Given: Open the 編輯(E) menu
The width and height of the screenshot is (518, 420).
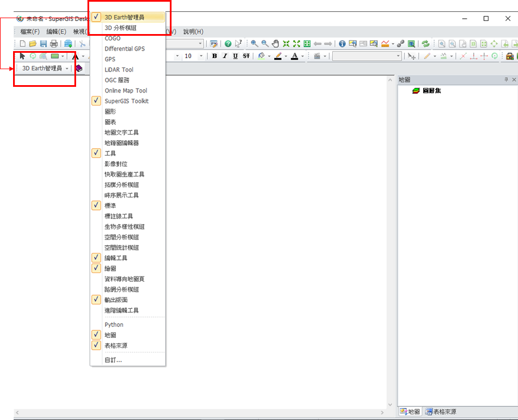Looking at the screenshot, I should pos(56,32).
